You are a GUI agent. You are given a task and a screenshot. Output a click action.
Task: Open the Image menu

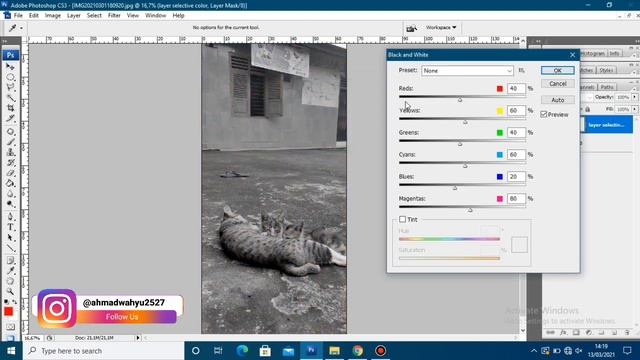pos(53,16)
